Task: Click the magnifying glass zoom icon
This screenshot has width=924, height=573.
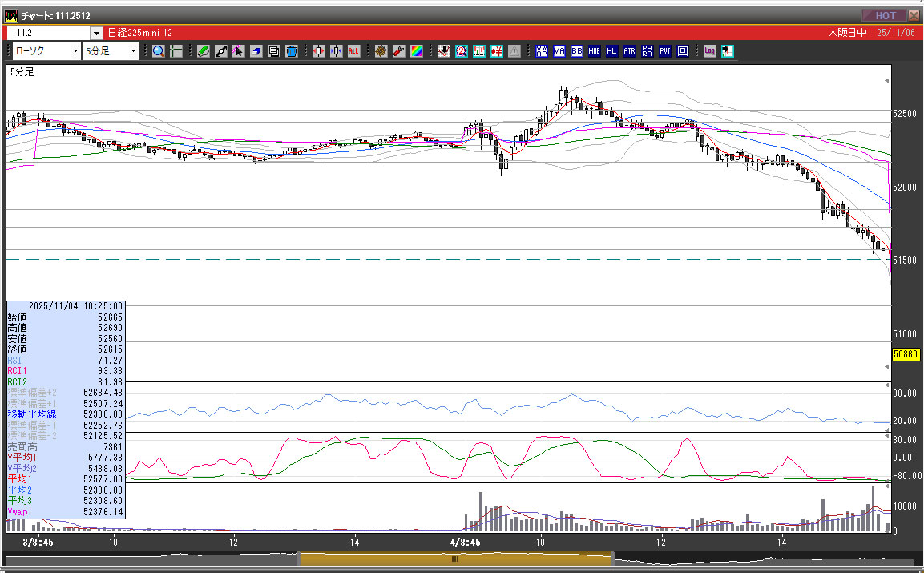Action: (158, 51)
